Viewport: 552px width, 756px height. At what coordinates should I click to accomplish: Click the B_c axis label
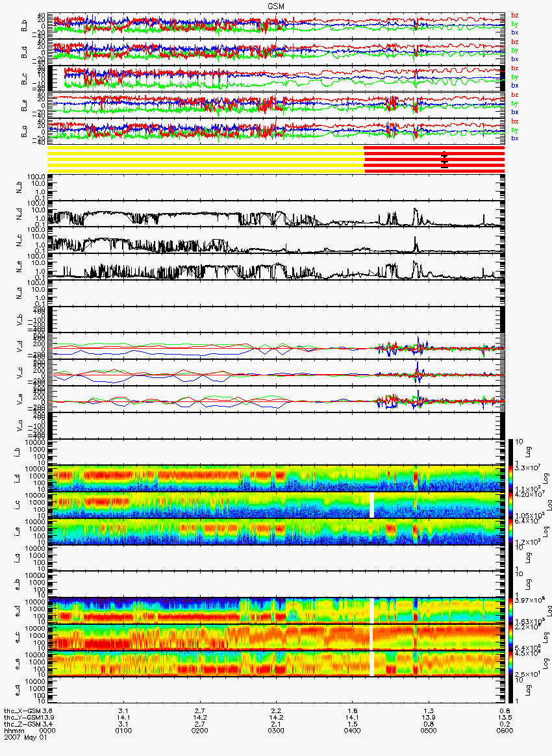point(25,79)
